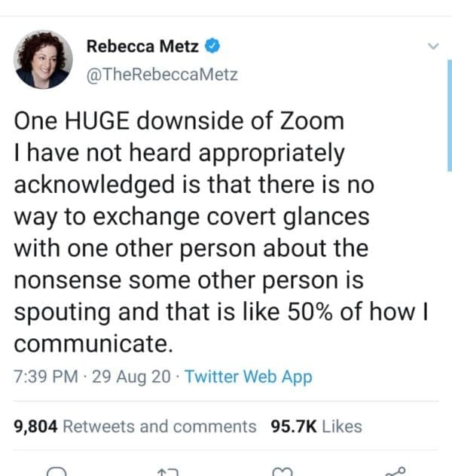View the 9,804 retweet count
The width and height of the screenshot is (452, 476).
click(36, 426)
